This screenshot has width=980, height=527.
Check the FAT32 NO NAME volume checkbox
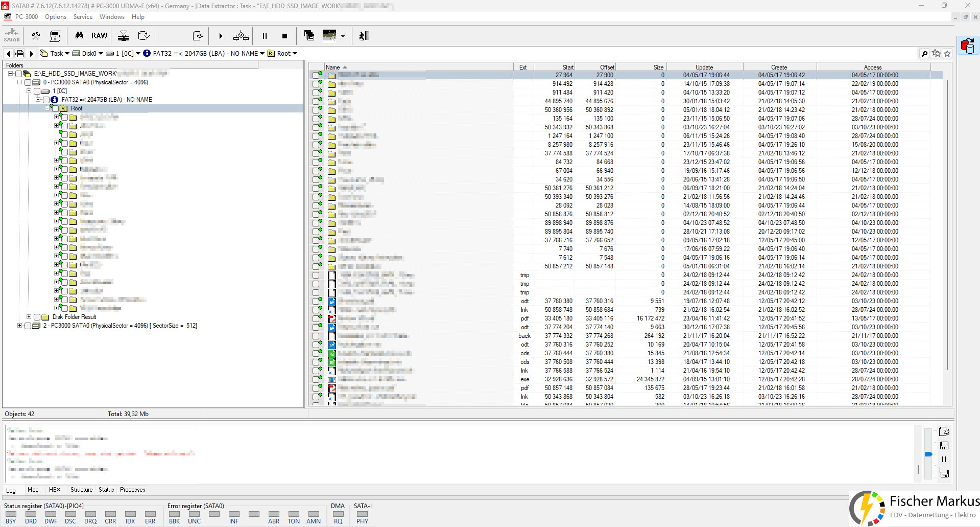point(46,100)
